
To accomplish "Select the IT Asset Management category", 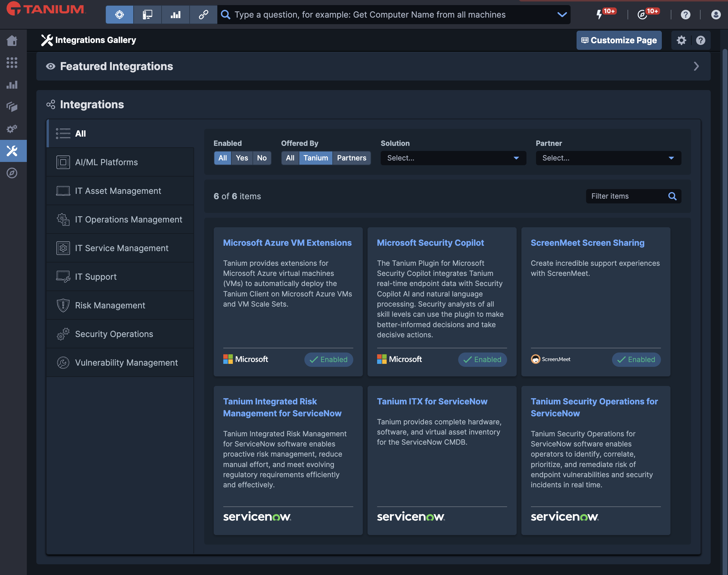I will (118, 191).
